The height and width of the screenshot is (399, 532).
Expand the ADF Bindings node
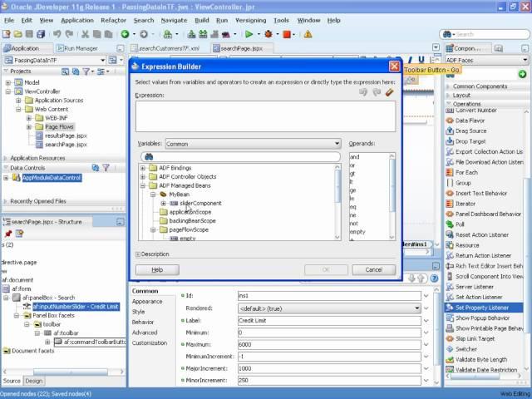tap(143, 168)
